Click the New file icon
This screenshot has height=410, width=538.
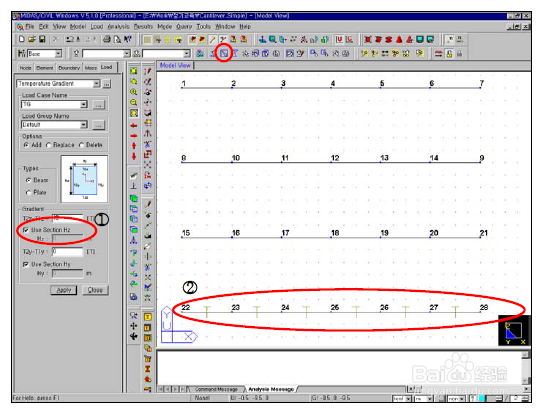click(x=22, y=39)
